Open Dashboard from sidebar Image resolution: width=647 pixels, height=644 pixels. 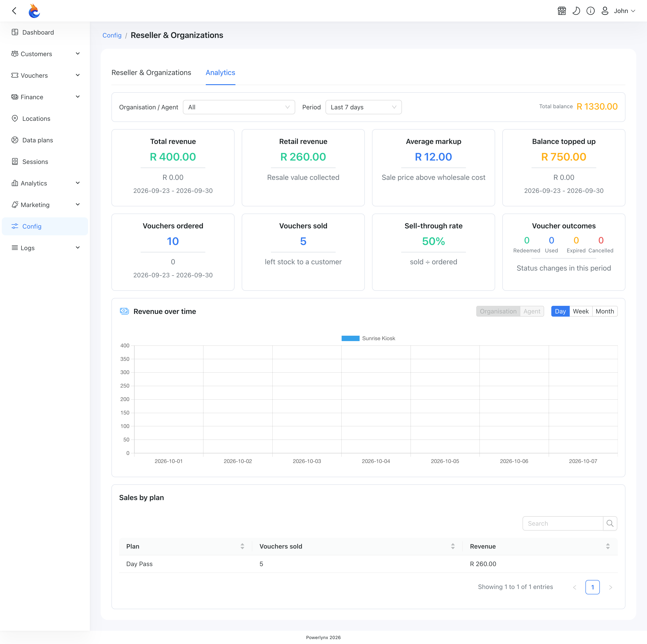coord(45,33)
